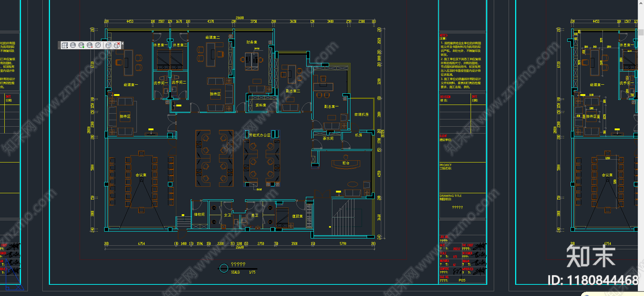Select the 开敞式办公区 open office label

click(260, 135)
